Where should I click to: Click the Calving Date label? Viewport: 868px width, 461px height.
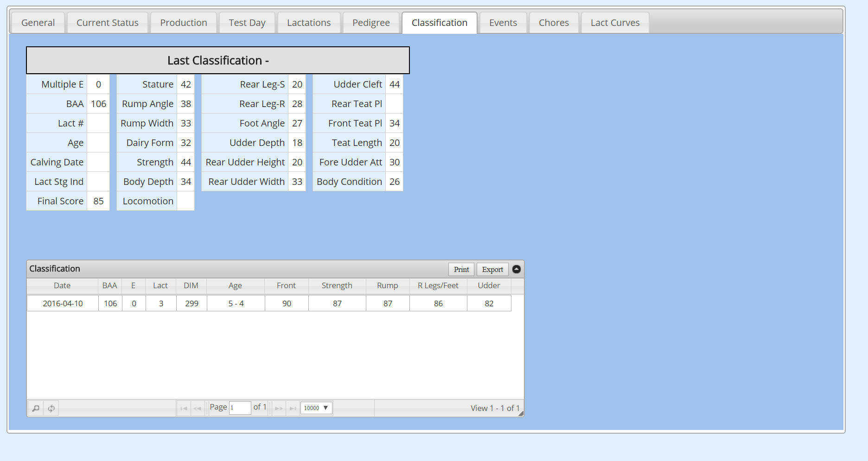pyautogui.click(x=57, y=162)
